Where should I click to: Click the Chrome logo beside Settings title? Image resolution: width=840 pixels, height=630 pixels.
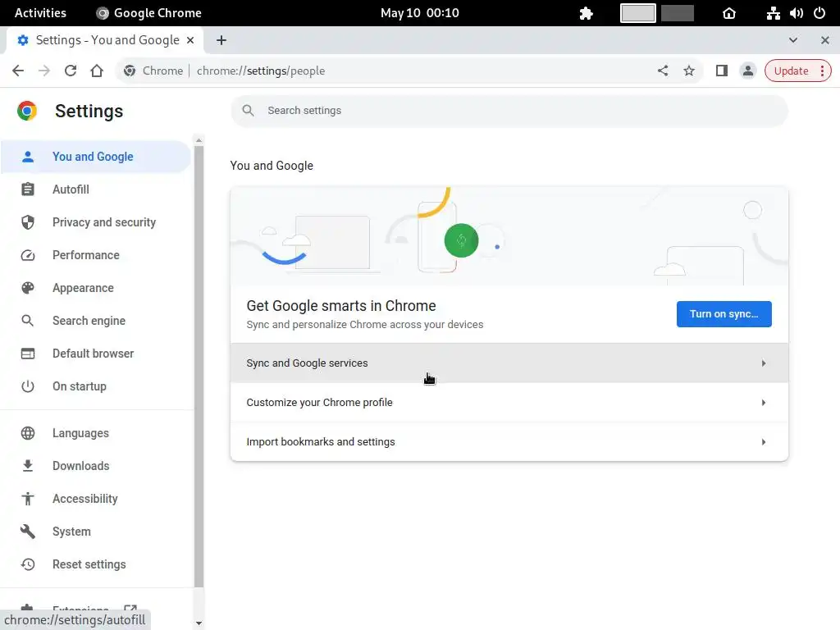point(27,111)
